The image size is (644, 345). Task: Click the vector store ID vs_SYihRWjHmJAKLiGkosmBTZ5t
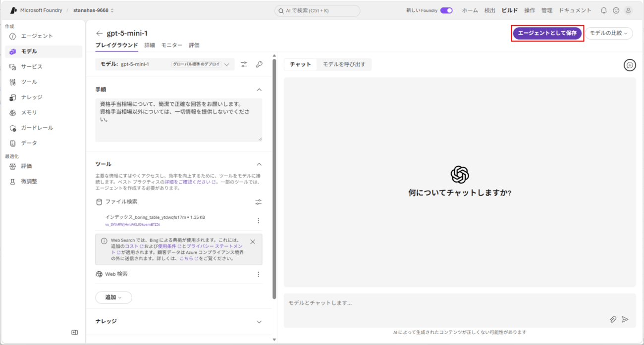click(132, 224)
